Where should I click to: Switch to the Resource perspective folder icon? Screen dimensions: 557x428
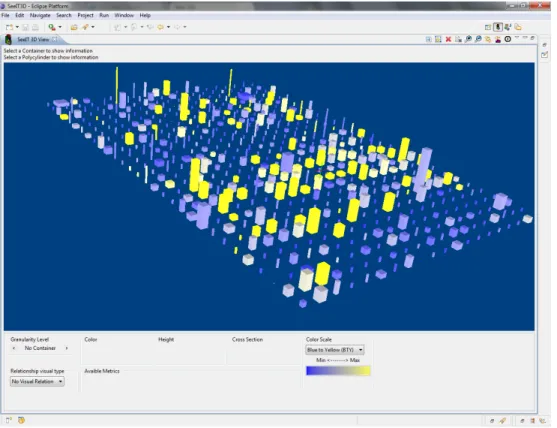tap(518, 27)
